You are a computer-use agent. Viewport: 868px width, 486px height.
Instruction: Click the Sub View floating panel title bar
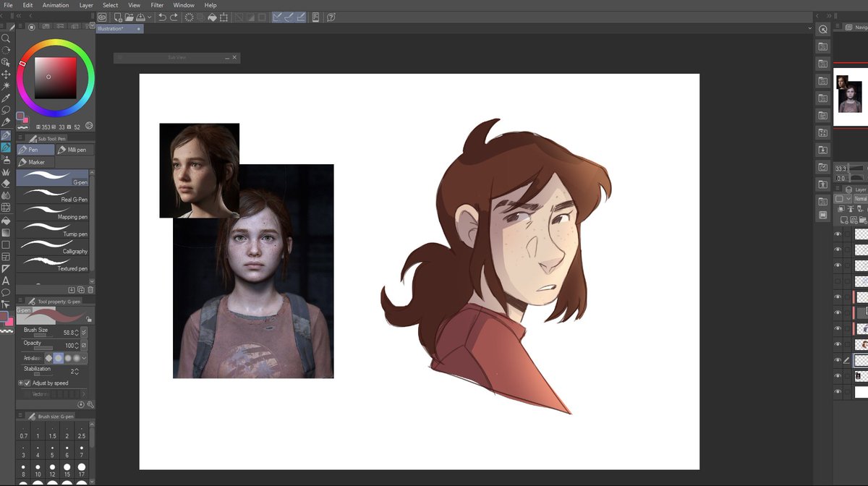point(177,57)
